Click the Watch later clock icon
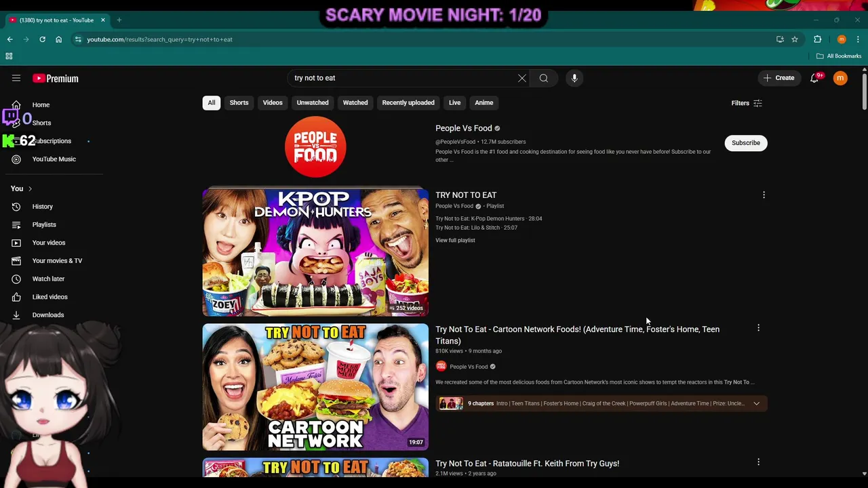 coord(16,279)
